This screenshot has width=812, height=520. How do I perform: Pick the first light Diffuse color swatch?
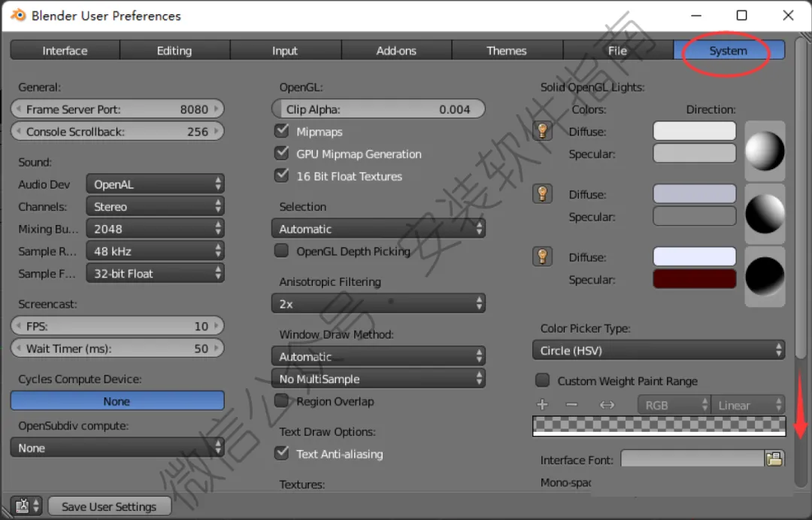pyautogui.click(x=694, y=131)
